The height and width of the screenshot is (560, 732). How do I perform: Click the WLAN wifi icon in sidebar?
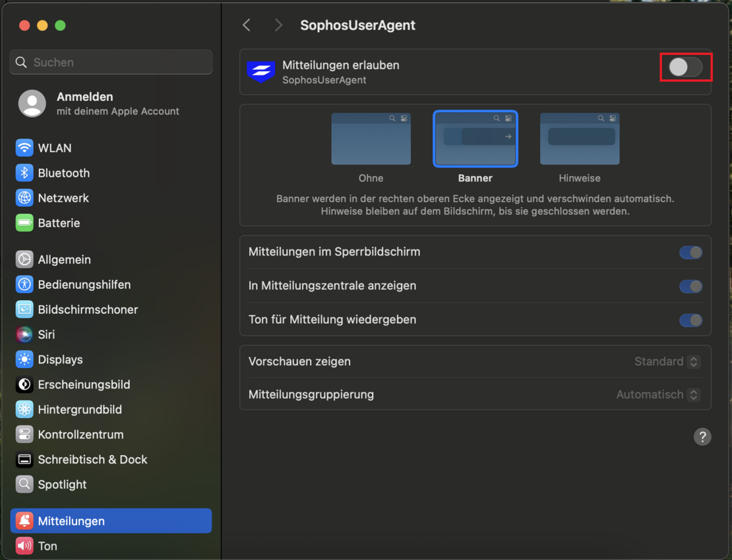[x=24, y=148]
